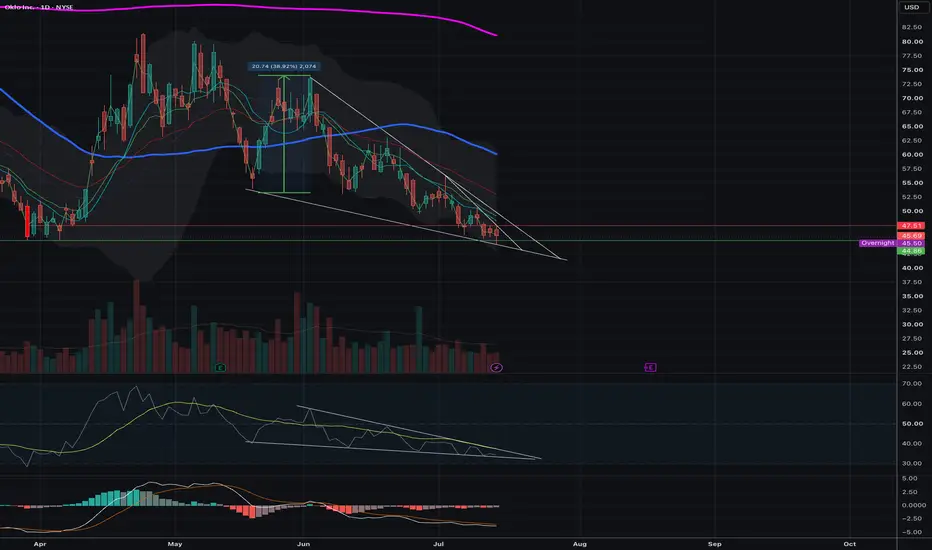This screenshot has width=932, height=550.
Task: Click the Jul label on time axis
Action: tap(439, 543)
